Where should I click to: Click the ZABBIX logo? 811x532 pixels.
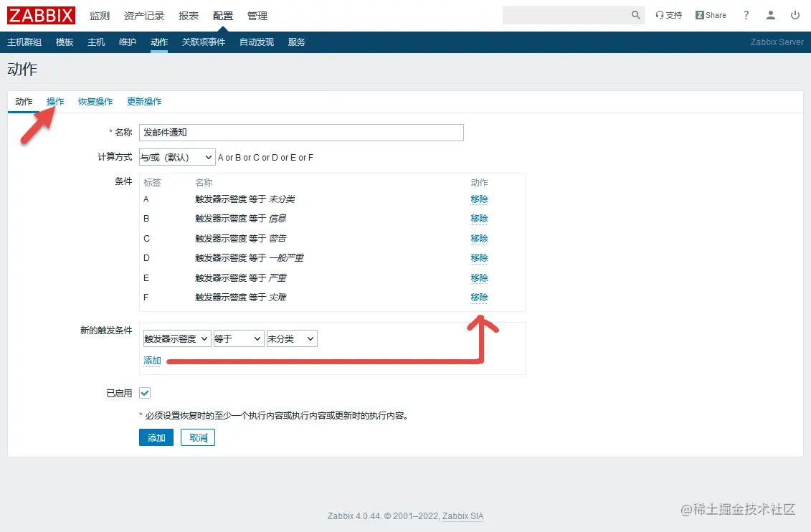tap(41, 15)
